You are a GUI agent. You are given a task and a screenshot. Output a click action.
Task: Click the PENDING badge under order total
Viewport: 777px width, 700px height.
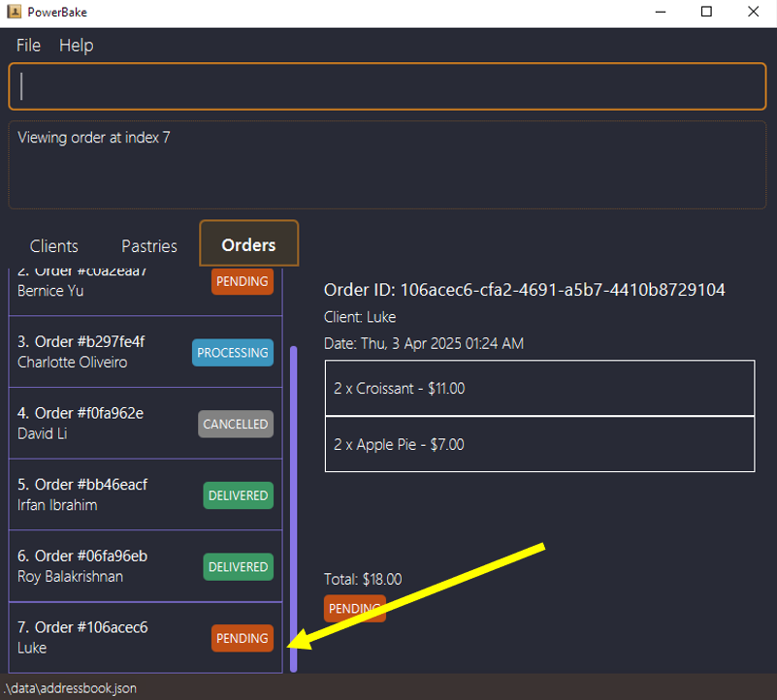354,609
